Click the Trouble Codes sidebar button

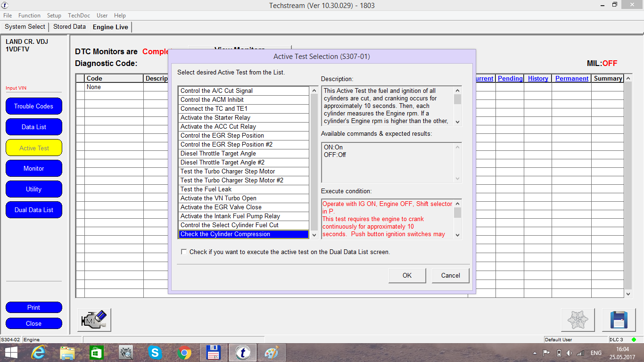33,106
